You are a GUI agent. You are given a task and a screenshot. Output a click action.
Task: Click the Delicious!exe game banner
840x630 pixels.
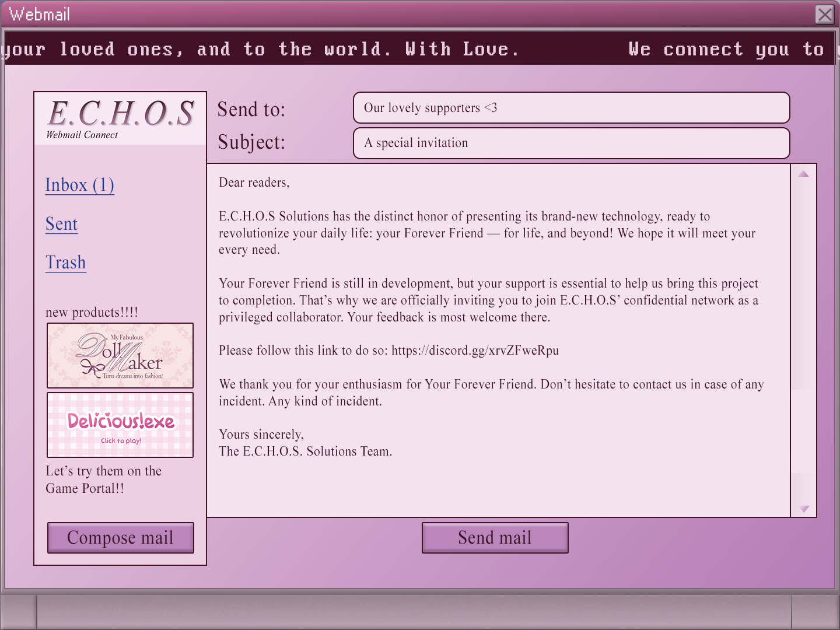point(120,425)
